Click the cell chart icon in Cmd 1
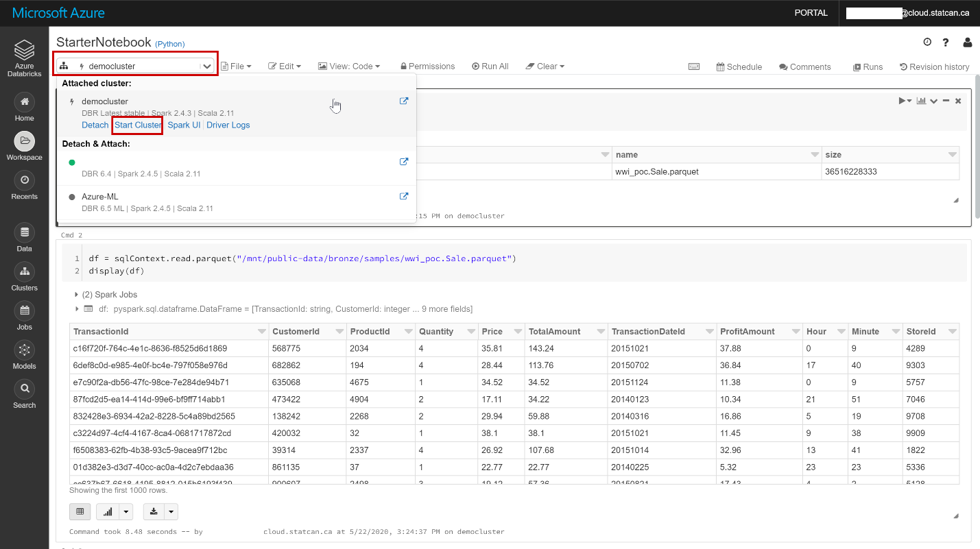This screenshot has width=980, height=549. click(x=922, y=101)
